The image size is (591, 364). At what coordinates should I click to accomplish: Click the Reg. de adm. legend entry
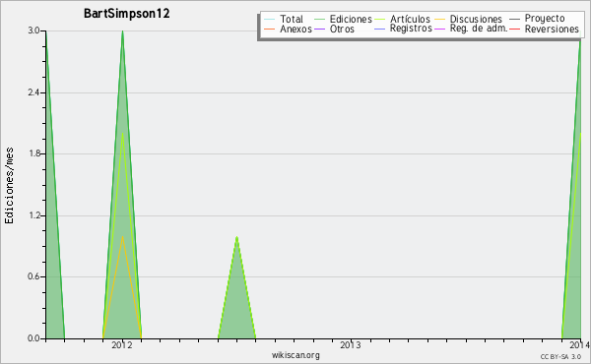(471, 29)
